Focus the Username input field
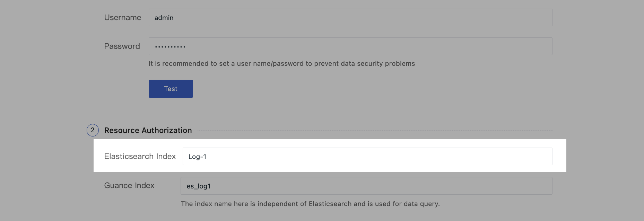644x221 pixels. [350, 18]
